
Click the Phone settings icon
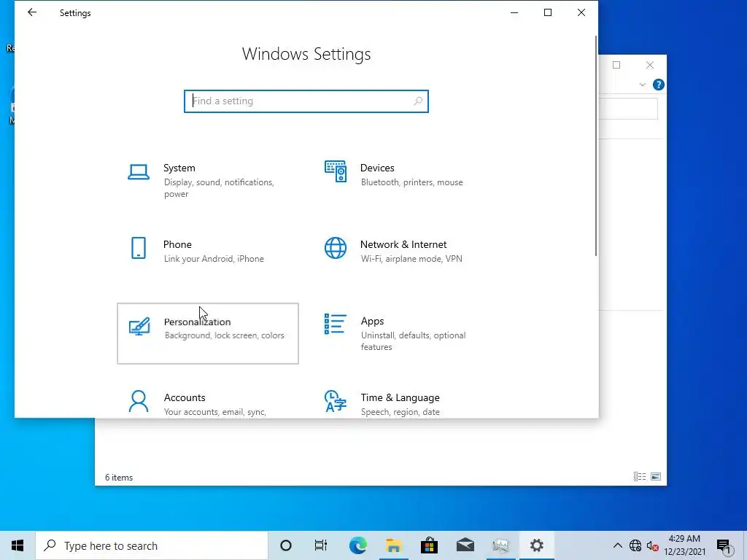pyautogui.click(x=139, y=248)
